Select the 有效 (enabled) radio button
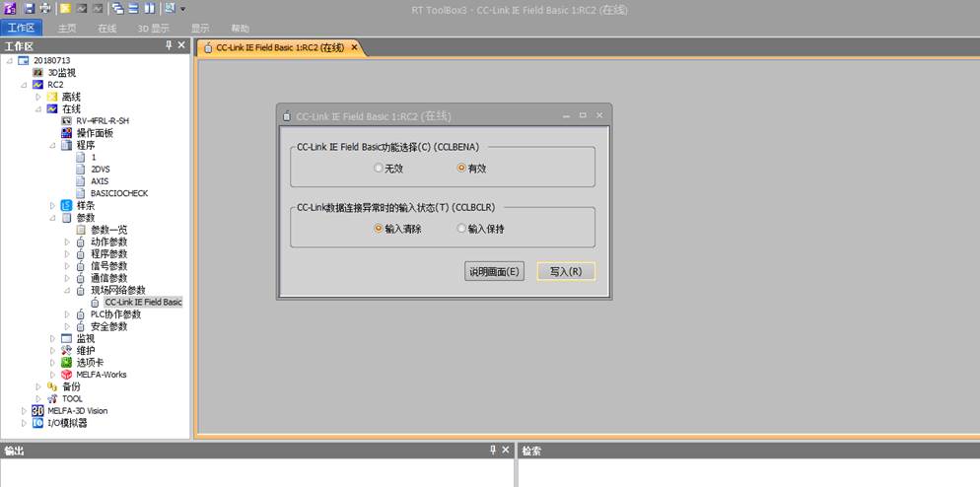This screenshot has width=980, height=487. pyautogui.click(x=461, y=169)
